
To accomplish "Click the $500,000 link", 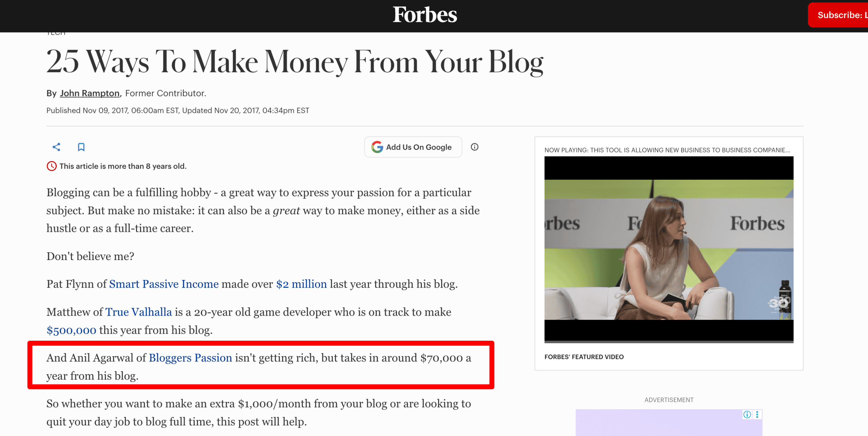I will click(x=71, y=330).
